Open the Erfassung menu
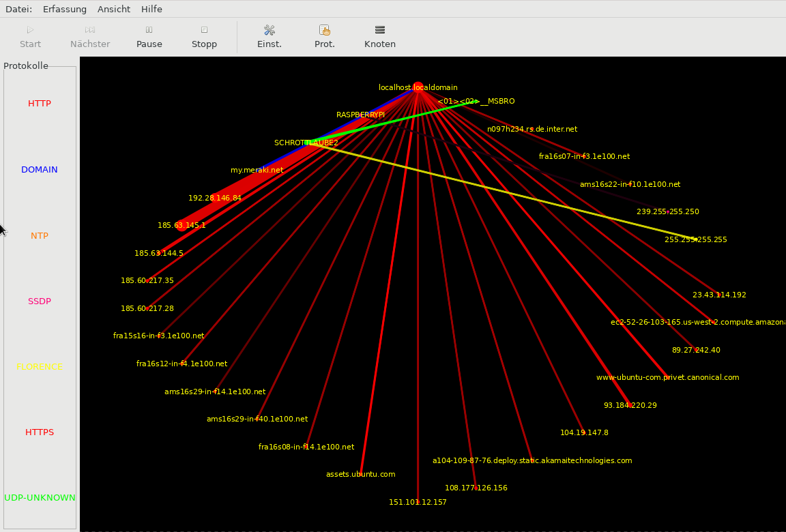 coord(64,9)
